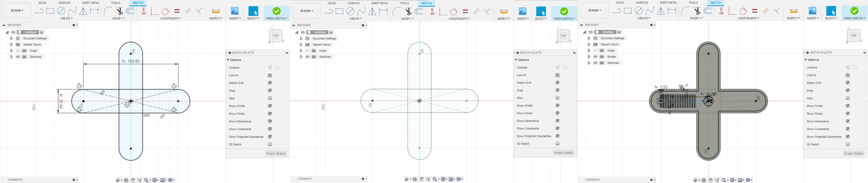Viewport: 868px width, 183px height.
Task: Collapse the BROWSER panel in middle window
Action: (x=294, y=25)
